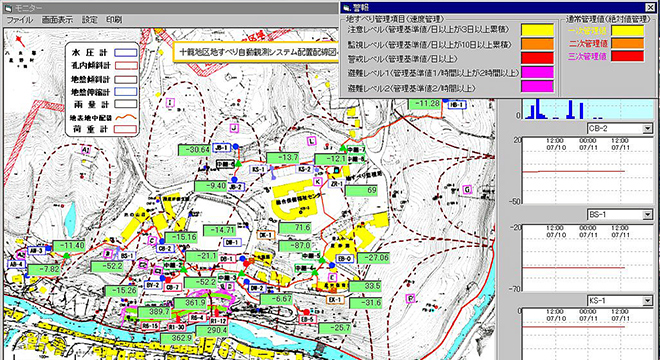Click the magenta 避難レベル1 color swatch
The image size is (660, 360).
(x=538, y=72)
